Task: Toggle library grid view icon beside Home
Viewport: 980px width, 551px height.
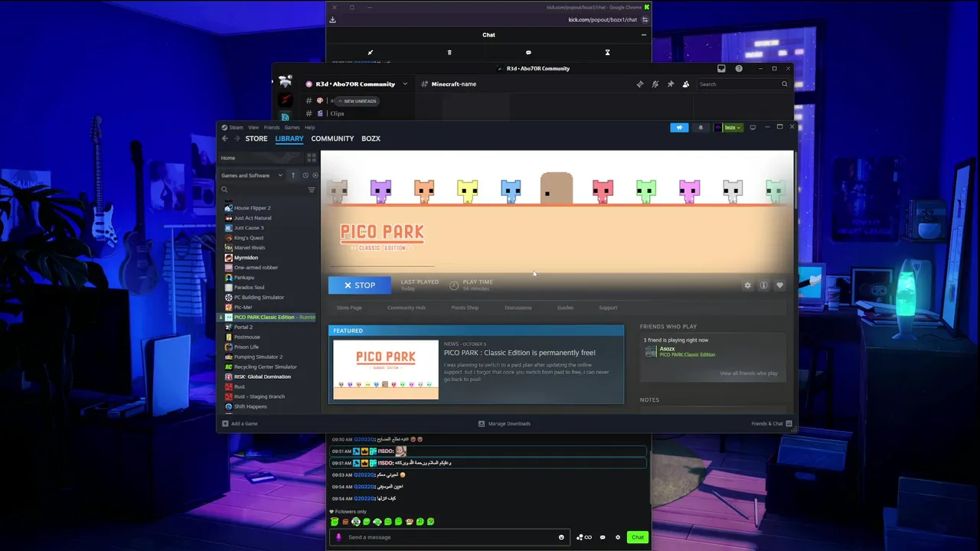Action: (x=311, y=158)
